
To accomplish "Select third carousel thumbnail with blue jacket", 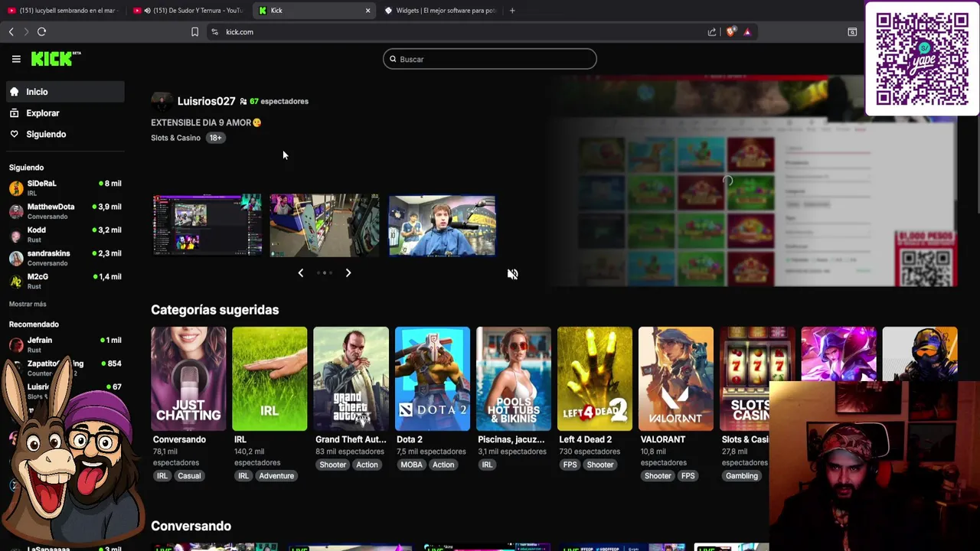I will tap(442, 225).
